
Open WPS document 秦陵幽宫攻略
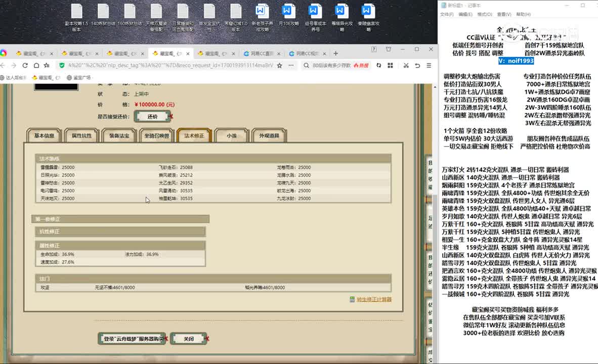[368, 18]
